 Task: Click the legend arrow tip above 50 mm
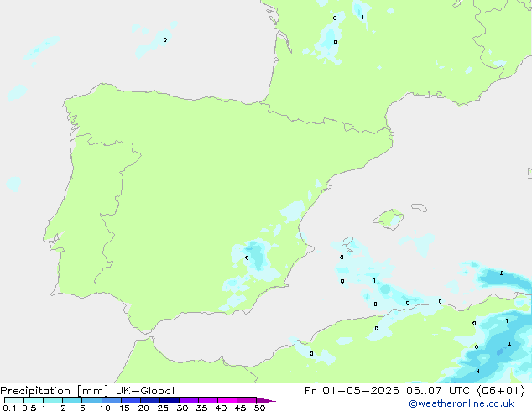coord(266,400)
